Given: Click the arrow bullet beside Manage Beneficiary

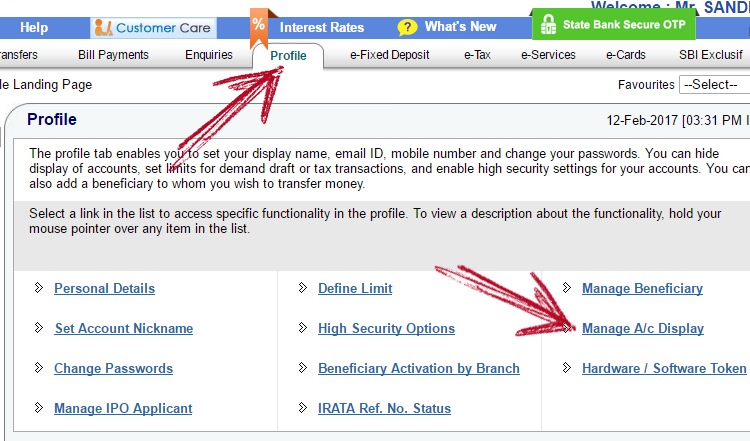Looking at the screenshot, I should 567,288.
